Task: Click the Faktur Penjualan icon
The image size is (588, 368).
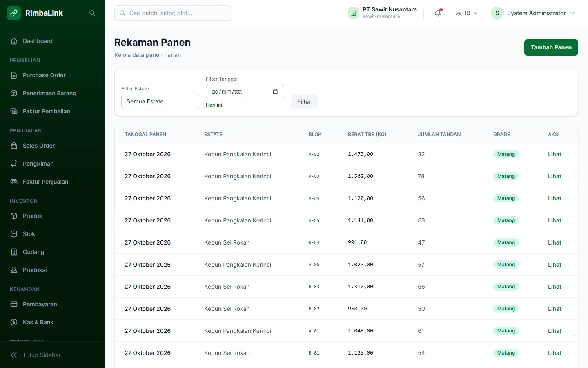Action: (14, 182)
